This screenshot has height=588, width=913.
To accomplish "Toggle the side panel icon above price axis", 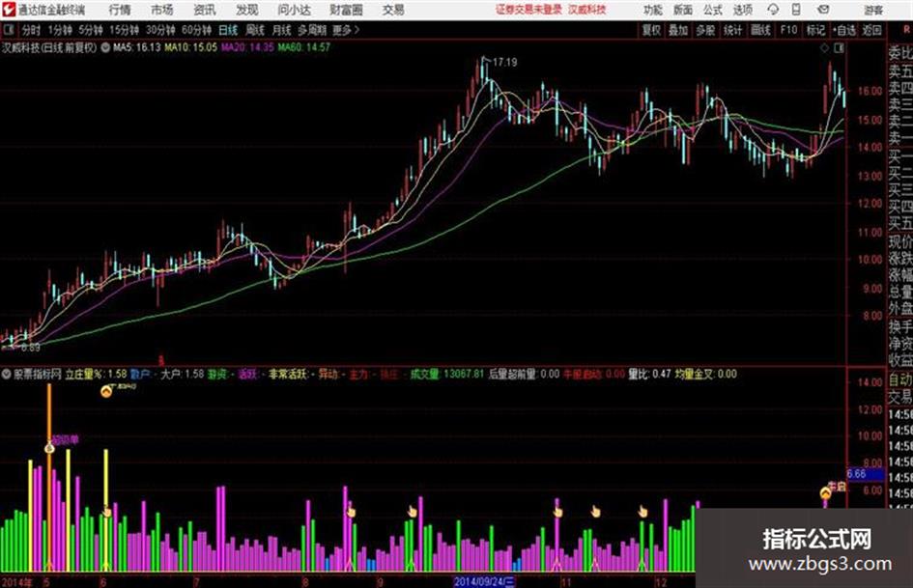I will (x=839, y=48).
